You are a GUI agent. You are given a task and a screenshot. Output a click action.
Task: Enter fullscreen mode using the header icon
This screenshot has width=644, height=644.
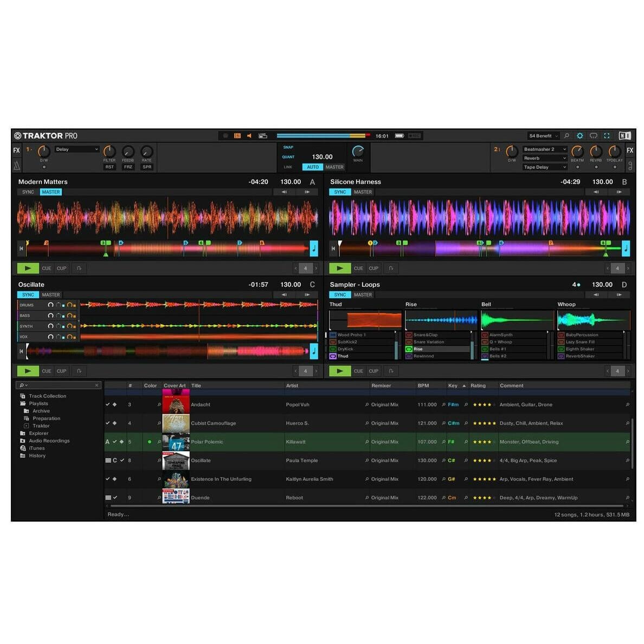click(x=607, y=136)
